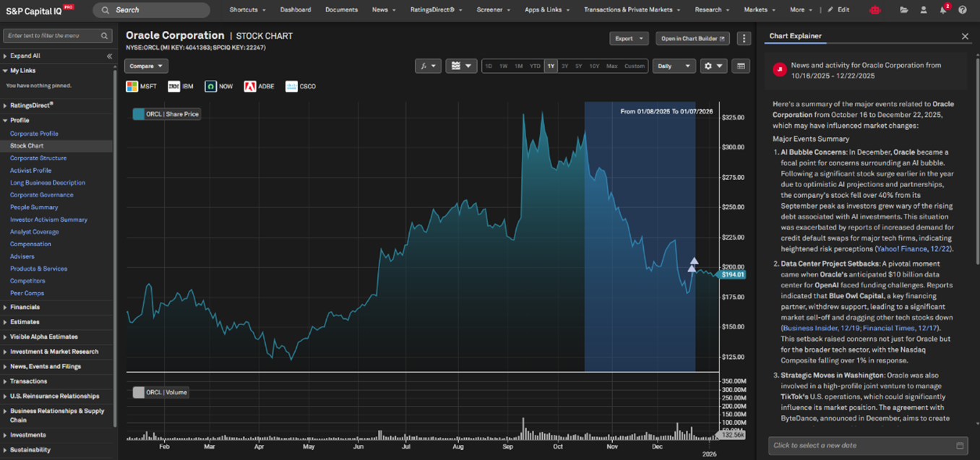The height and width of the screenshot is (460, 980).
Task: Click Open in Chart Builder button
Action: pyautogui.click(x=692, y=38)
